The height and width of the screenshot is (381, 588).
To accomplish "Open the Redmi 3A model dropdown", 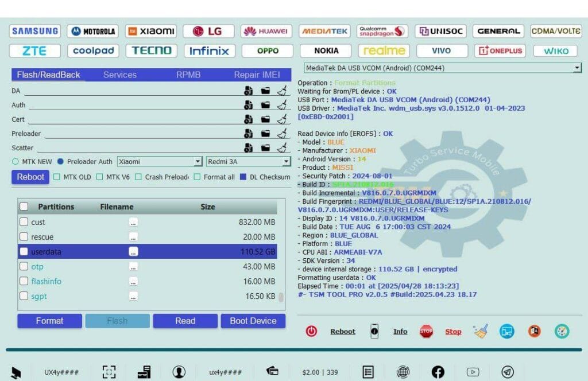I will (249, 161).
